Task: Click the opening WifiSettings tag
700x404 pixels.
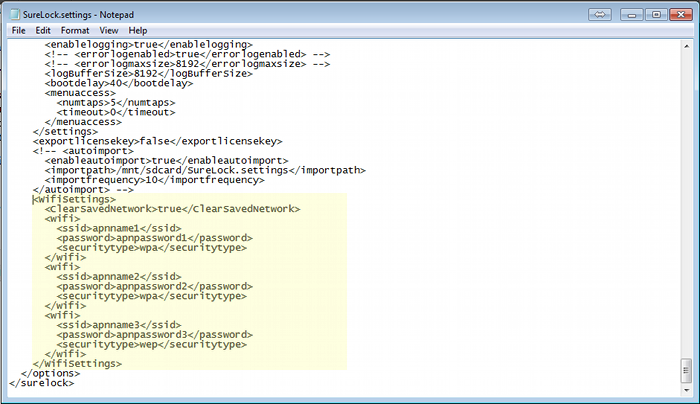Action: click(74, 199)
